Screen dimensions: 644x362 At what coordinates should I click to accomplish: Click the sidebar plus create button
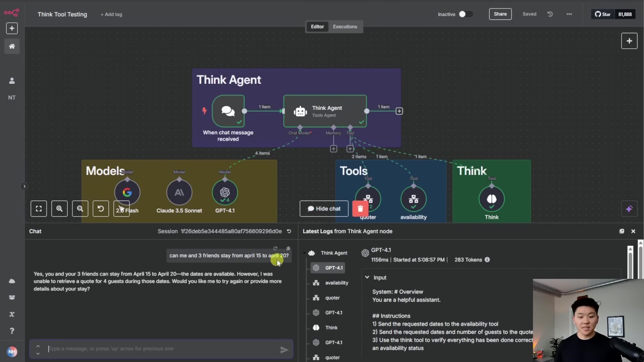point(12,28)
